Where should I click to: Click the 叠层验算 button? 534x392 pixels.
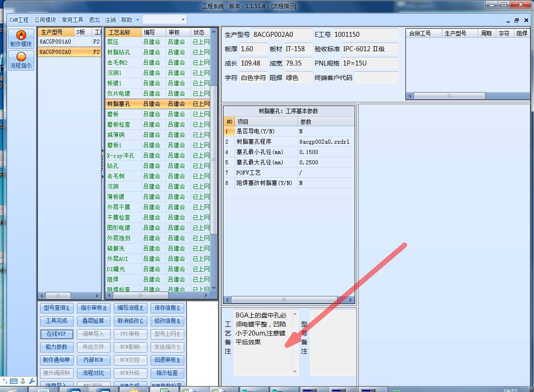click(x=93, y=321)
